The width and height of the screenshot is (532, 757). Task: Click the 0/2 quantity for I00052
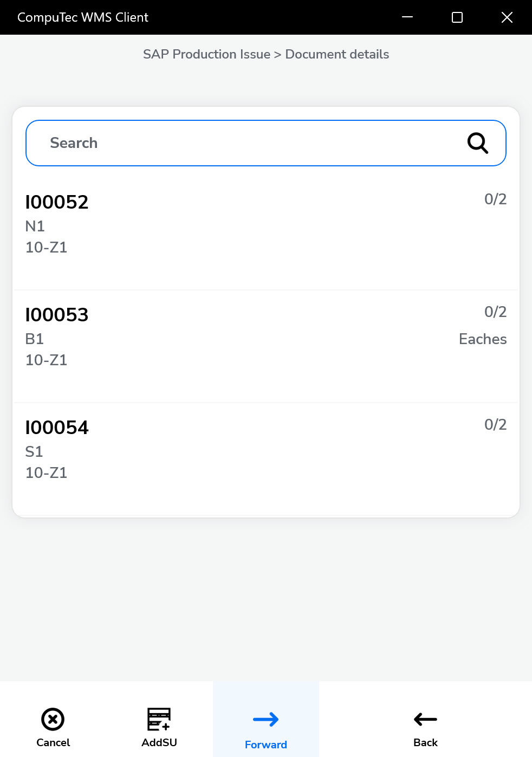tap(495, 199)
